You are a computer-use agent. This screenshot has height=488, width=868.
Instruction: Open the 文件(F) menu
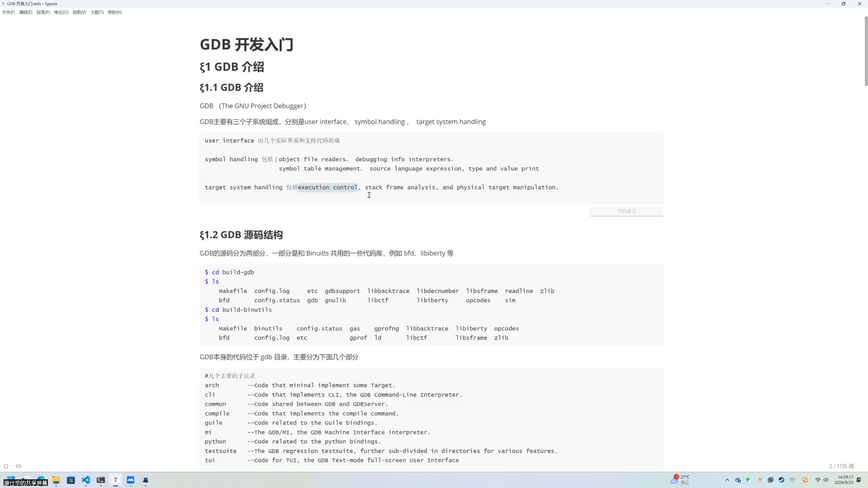tap(8, 12)
